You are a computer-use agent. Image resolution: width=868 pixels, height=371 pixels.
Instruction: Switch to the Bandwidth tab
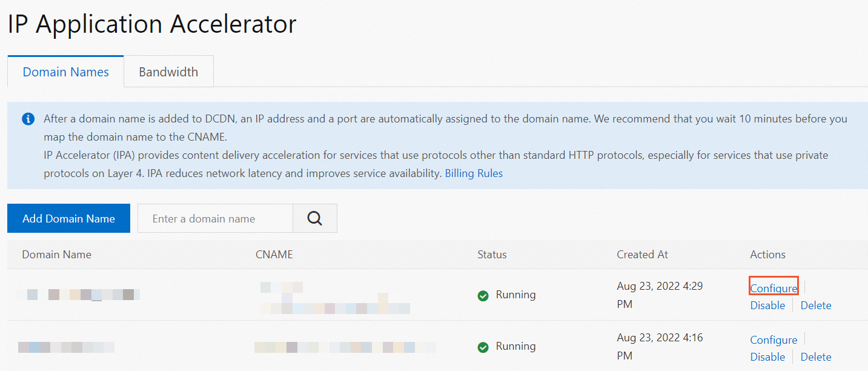point(168,72)
